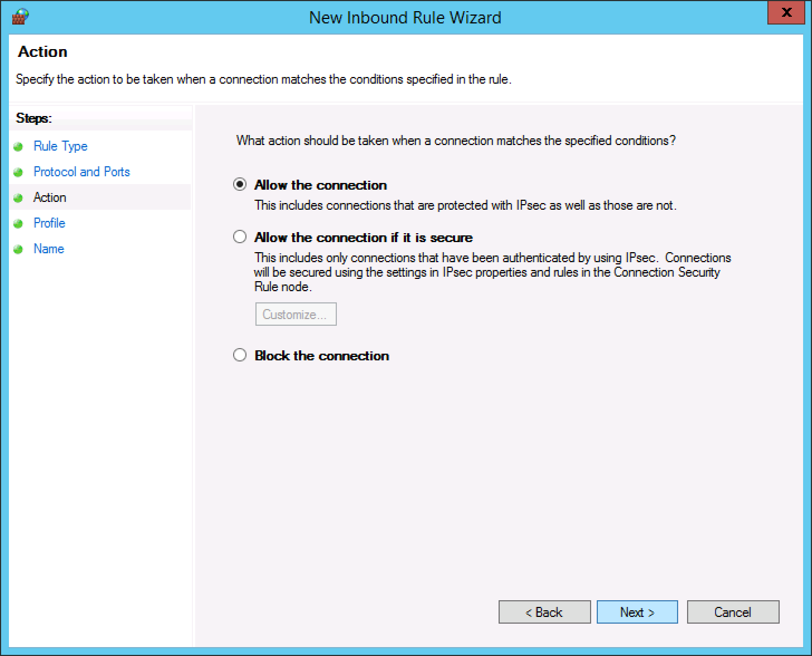Open the Protocol and Ports step
Screen dimensions: 812x656
click(81, 172)
